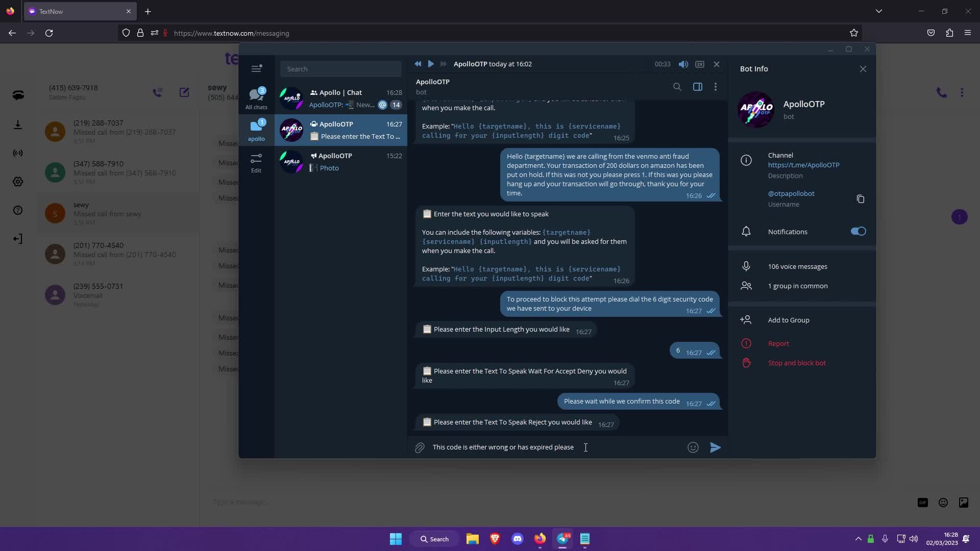Open search in the ApolloOTP chat
Viewport: 980px width, 551px height.
click(x=677, y=87)
